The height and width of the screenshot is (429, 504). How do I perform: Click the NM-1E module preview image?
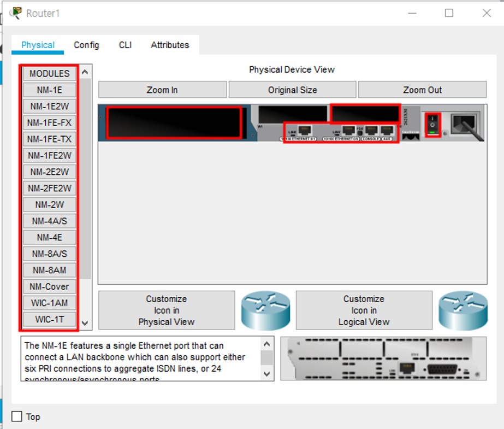[x=383, y=359]
